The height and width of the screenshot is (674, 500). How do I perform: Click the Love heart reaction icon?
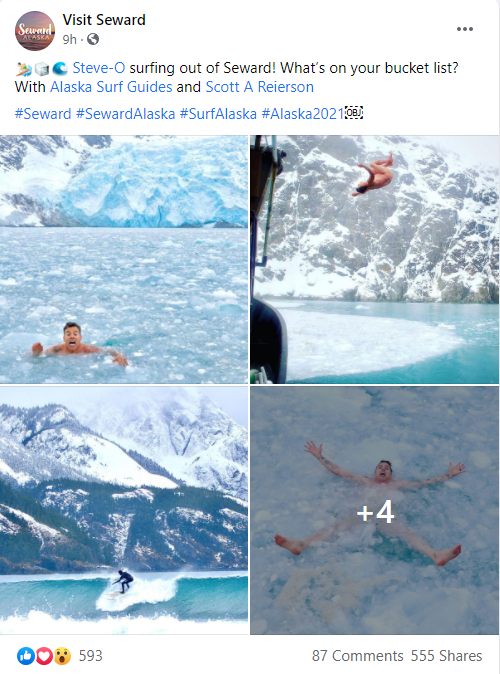click(x=44, y=656)
